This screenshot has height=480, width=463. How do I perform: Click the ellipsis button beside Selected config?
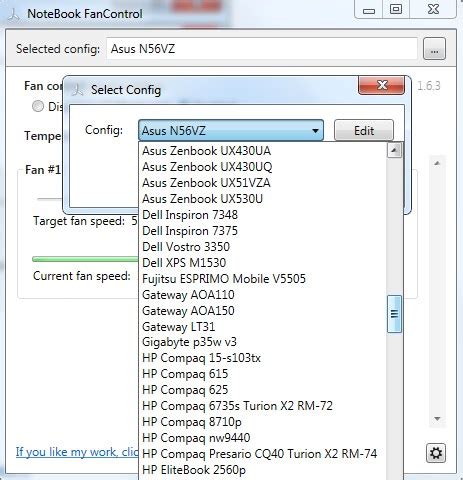coord(434,49)
